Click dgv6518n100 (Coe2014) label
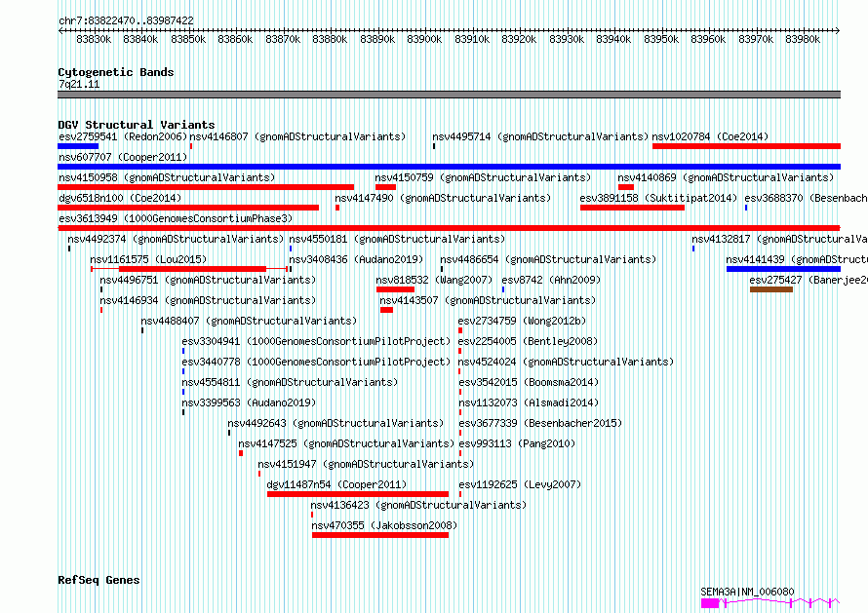Screen dimensions: 868x613 [x=120, y=198]
